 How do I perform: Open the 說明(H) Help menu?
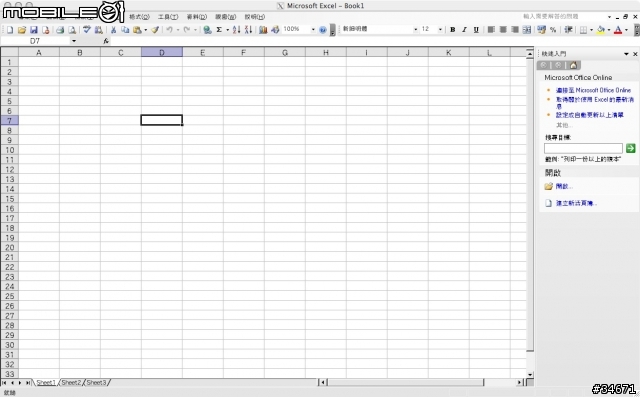click(255, 17)
